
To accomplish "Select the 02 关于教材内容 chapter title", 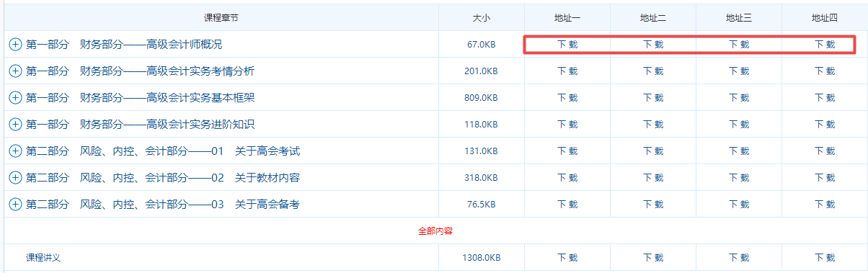I will tap(163, 178).
